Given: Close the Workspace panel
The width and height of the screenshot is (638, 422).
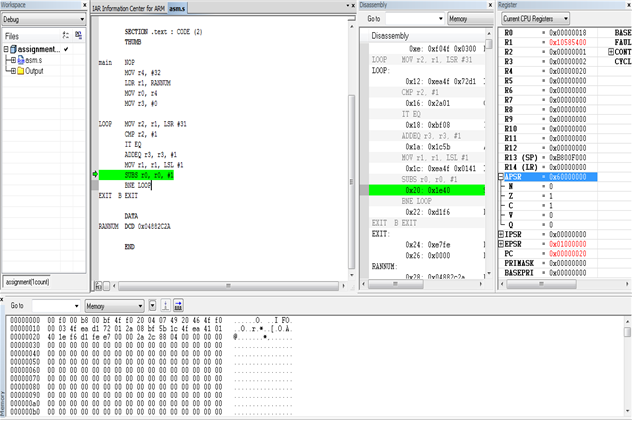Looking at the screenshot, I should (x=84, y=5).
